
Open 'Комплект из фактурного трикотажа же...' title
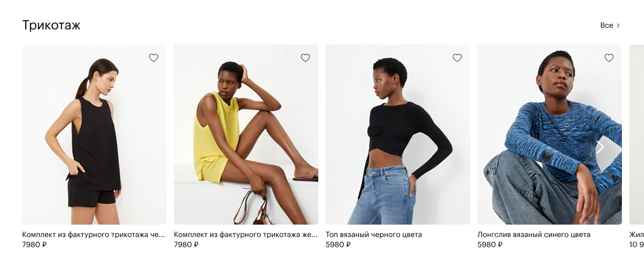pos(246,235)
